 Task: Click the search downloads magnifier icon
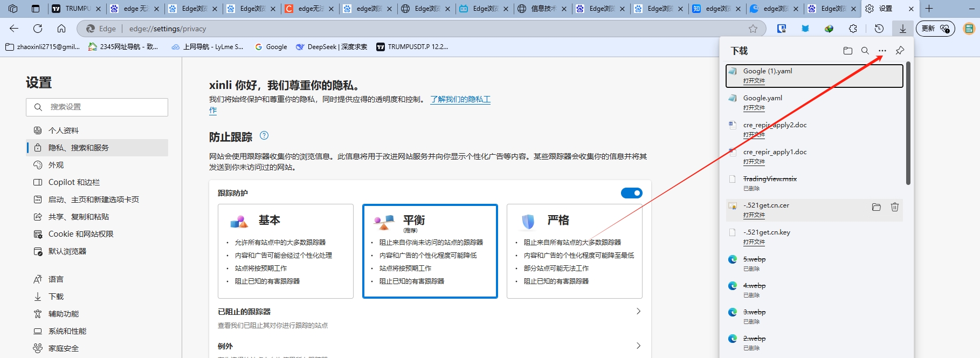coord(865,51)
